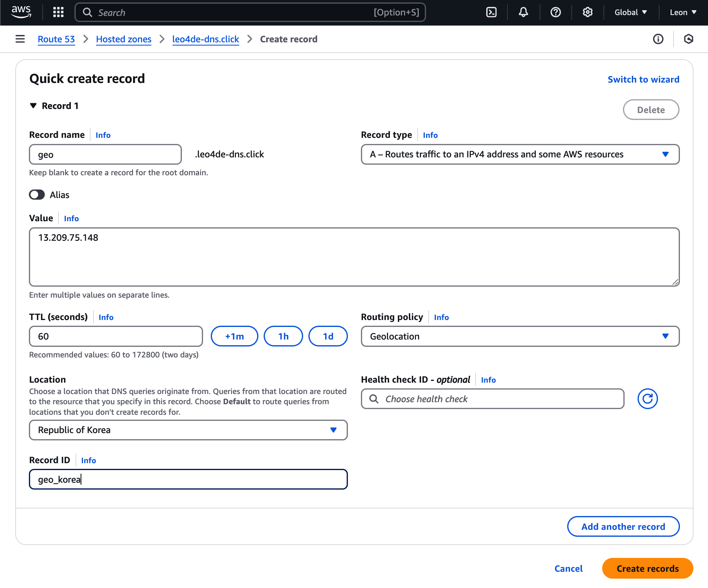Open Info for Record ID
This screenshot has height=588, width=708.
pyautogui.click(x=88, y=460)
